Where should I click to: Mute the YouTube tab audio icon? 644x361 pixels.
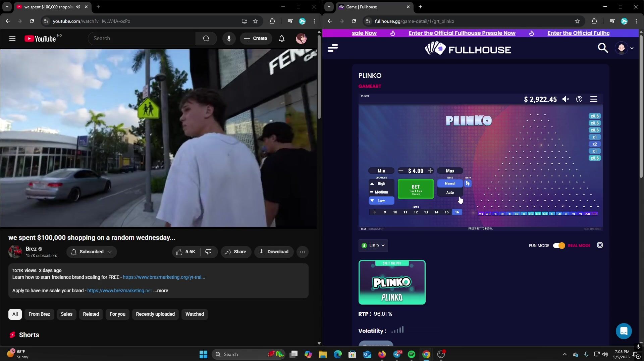point(78,7)
